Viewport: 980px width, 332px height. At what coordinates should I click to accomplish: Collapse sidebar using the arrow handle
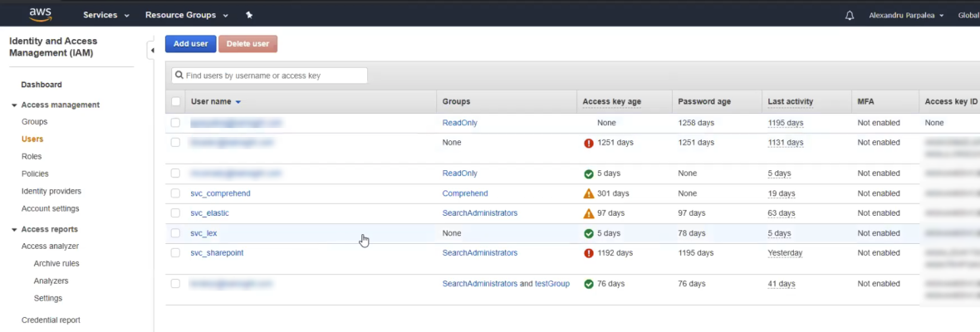pos(152,51)
